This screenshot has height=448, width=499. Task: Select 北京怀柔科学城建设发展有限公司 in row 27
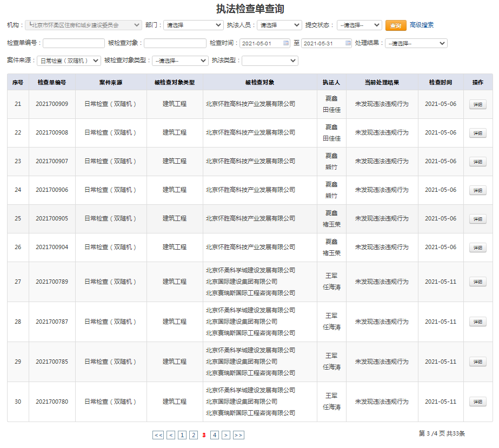click(x=250, y=270)
